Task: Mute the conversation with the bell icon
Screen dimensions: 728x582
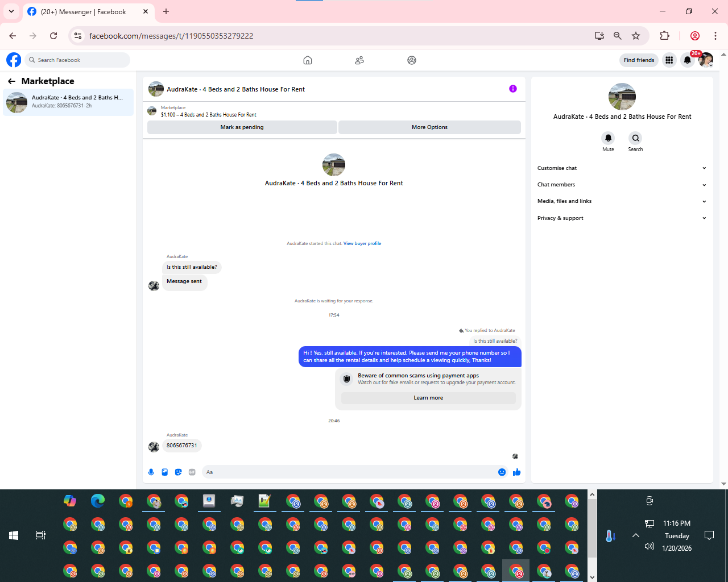Action: click(608, 138)
